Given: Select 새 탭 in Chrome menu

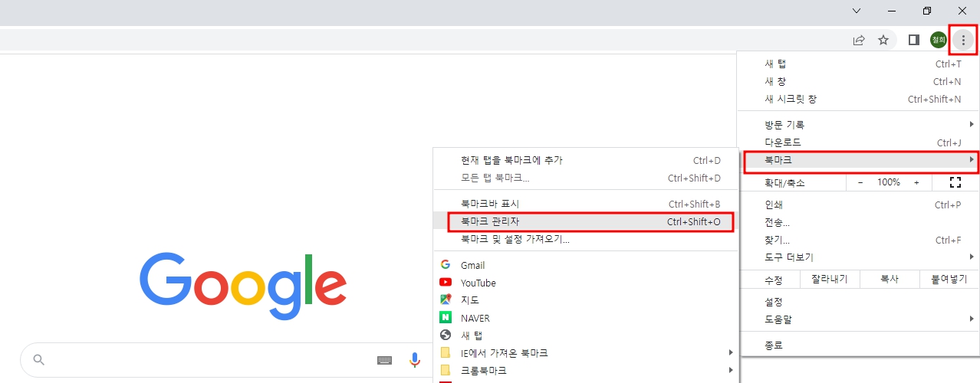Looking at the screenshot, I should [860, 64].
